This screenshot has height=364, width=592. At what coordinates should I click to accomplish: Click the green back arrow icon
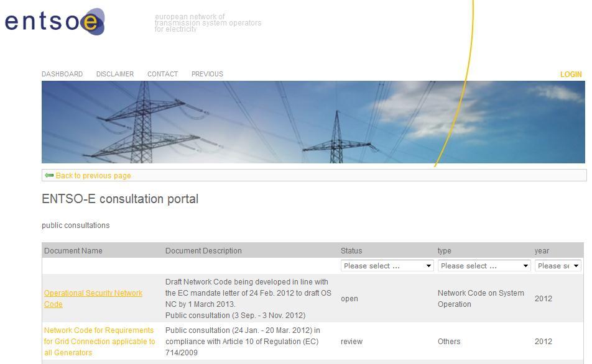[49, 175]
